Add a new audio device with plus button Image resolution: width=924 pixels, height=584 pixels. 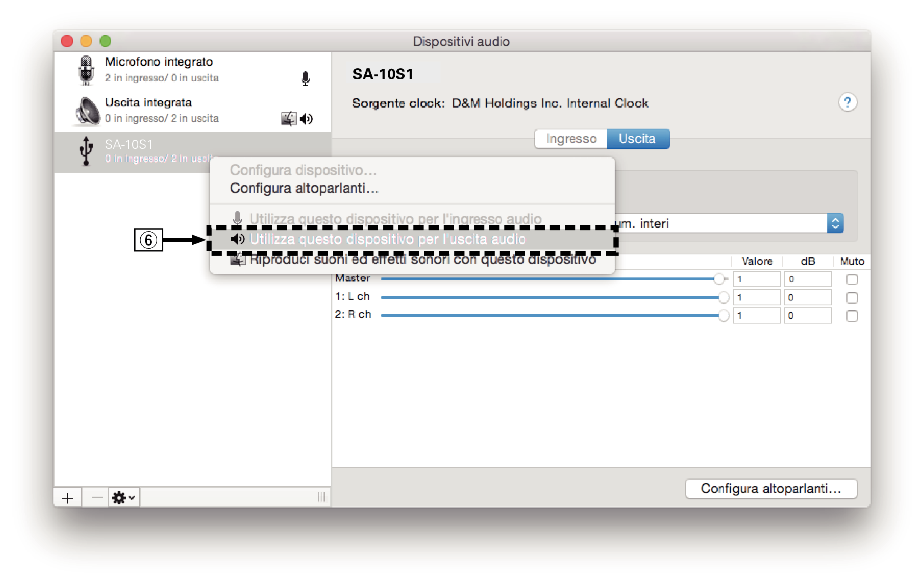coord(68,497)
